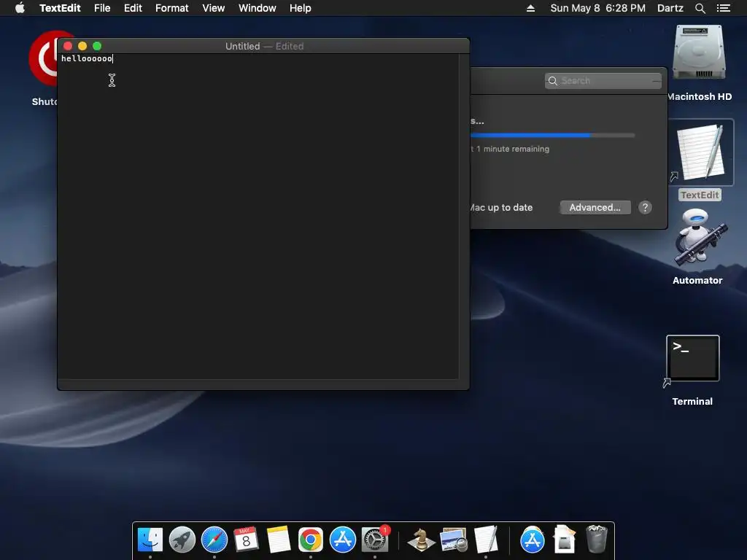The width and height of the screenshot is (747, 560).
Task: Select the Shutdown desktop icon
Action: pos(43,60)
